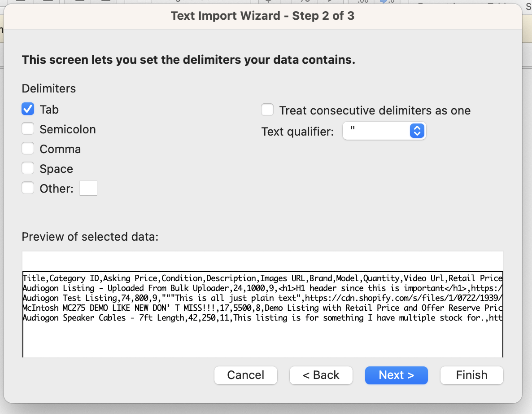Select the McIntosh MC275 DEMO preview row
The height and width of the screenshot is (414, 532).
click(262, 308)
